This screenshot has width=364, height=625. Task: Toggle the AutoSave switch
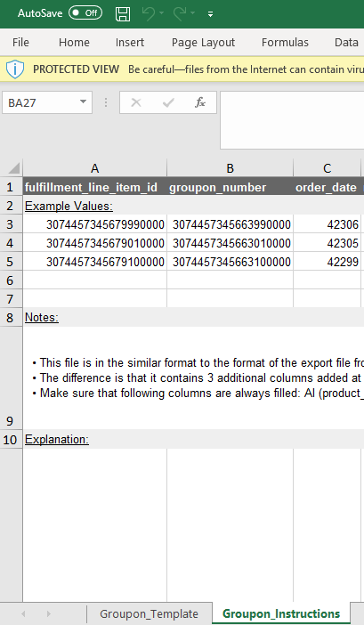tap(85, 13)
